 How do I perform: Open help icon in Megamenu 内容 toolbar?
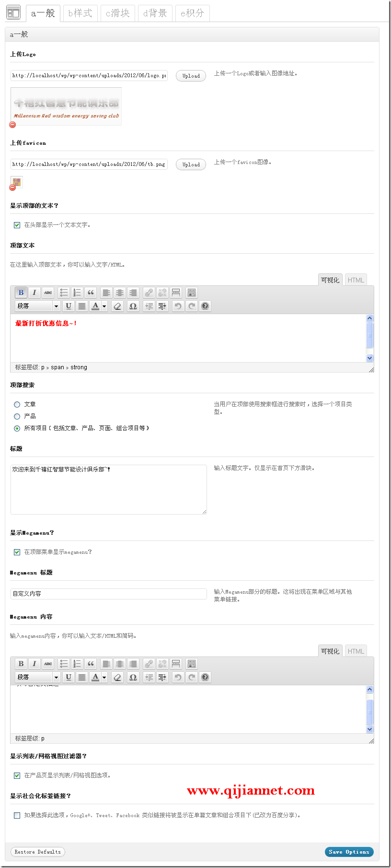(205, 677)
